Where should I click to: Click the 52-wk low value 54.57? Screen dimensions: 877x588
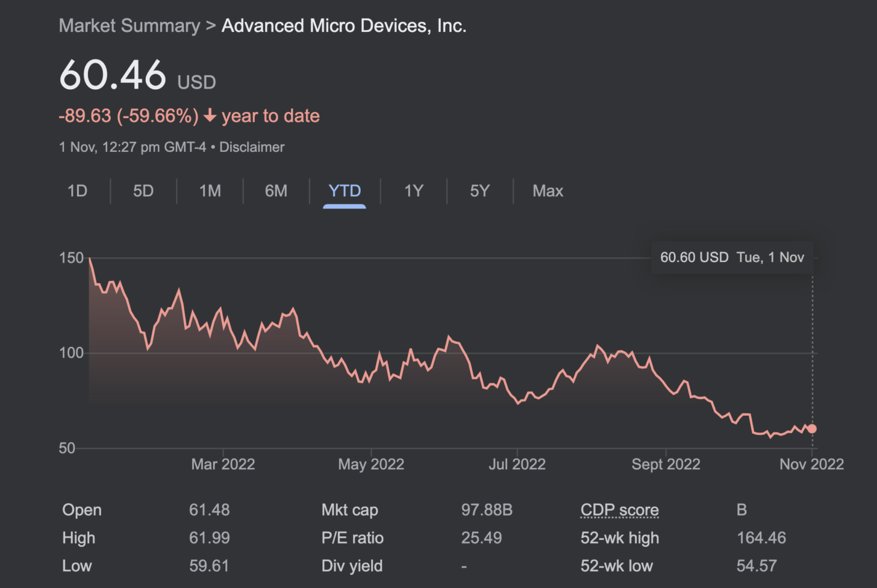pos(757,566)
